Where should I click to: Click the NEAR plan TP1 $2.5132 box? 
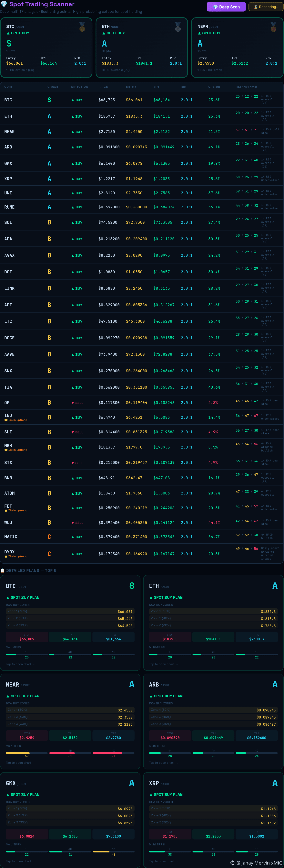[70, 735]
